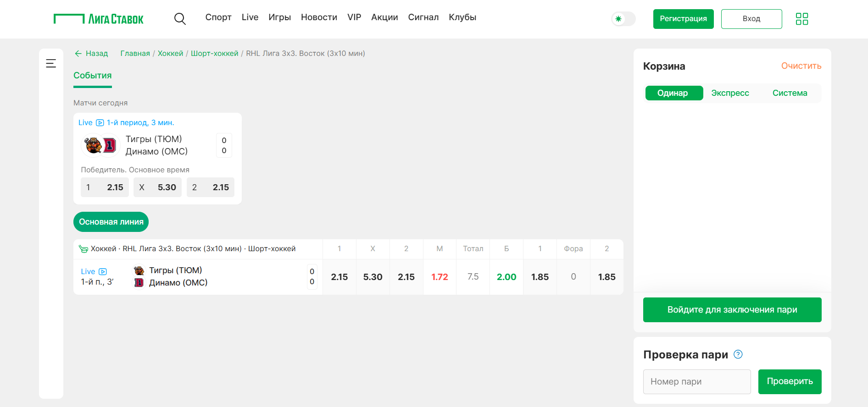Switch to the Система bet type
868x407 pixels.
790,93
